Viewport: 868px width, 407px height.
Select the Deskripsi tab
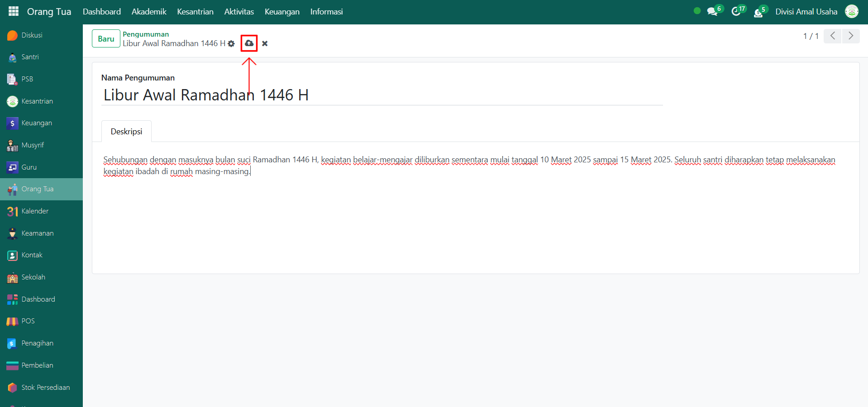tap(126, 132)
